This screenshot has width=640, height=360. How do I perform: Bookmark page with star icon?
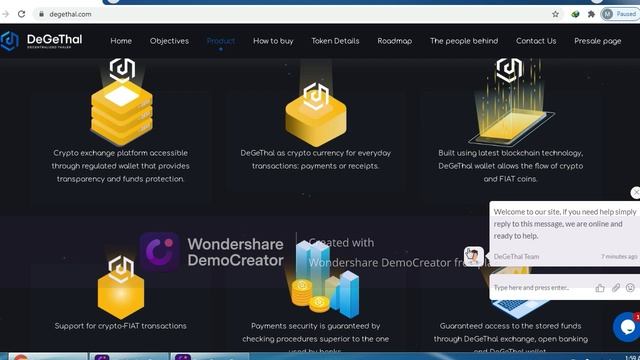tap(555, 14)
